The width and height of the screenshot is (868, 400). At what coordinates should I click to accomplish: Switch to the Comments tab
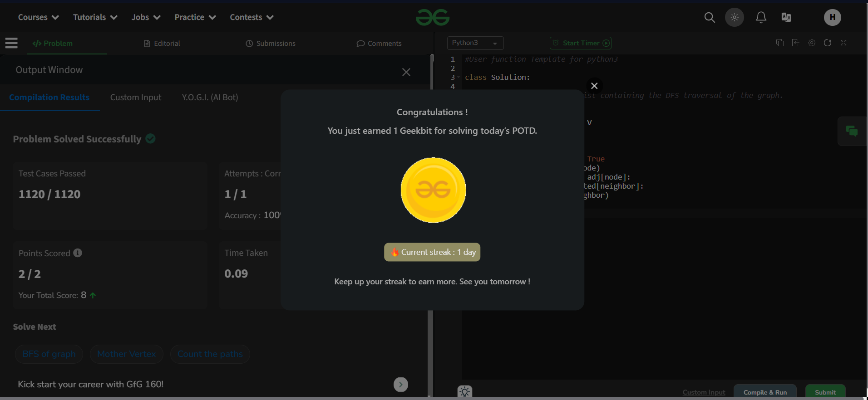(x=379, y=44)
